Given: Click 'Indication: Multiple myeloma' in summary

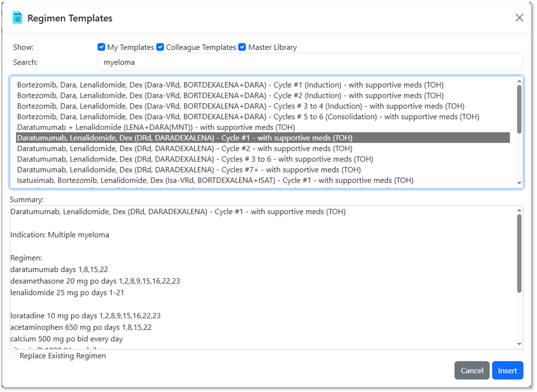Looking at the screenshot, I should (60, 235).
